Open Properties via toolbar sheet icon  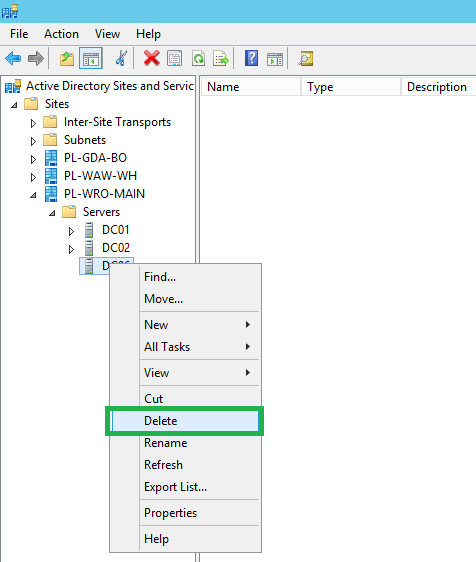pos(175,58)
